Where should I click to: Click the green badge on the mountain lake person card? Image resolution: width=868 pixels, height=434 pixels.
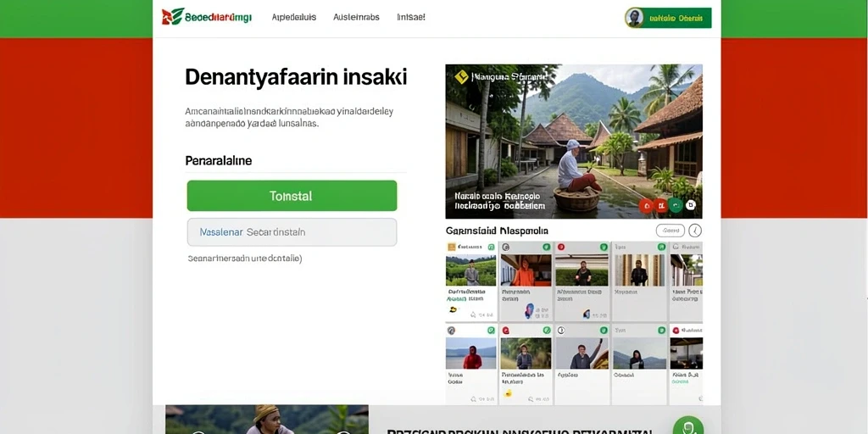[661, 331]
